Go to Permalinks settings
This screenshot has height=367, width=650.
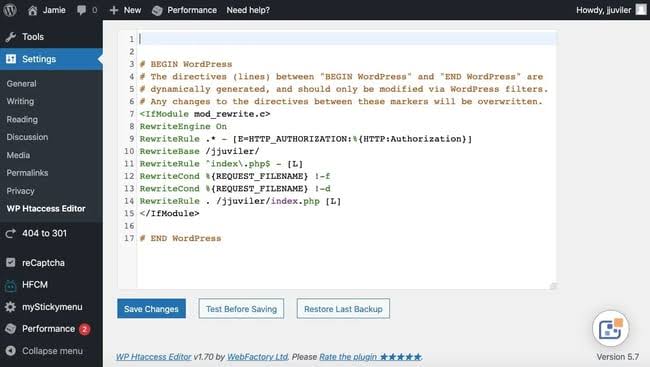[27, 173]
